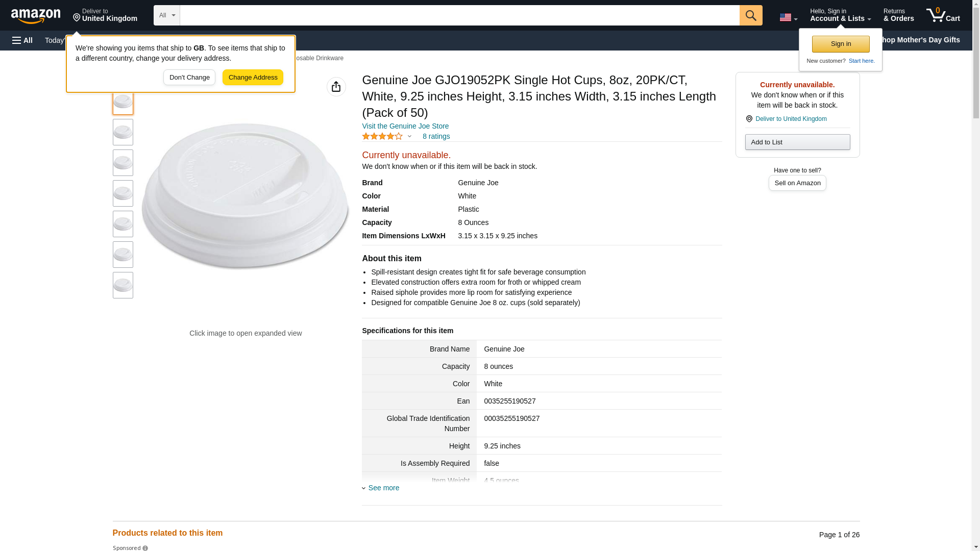
Task: Open Returns & Orders
Action: 898,15
